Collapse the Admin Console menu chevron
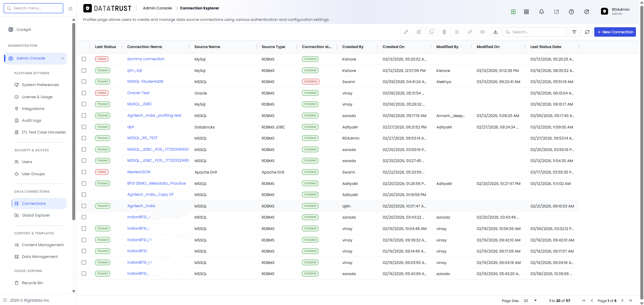 click(62, 59)
